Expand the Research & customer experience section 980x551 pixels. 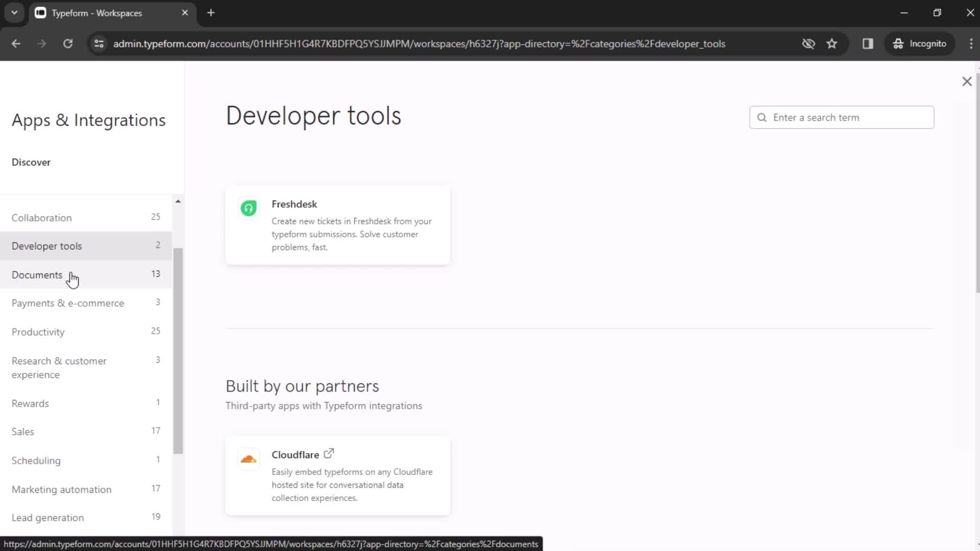(59, 368)
